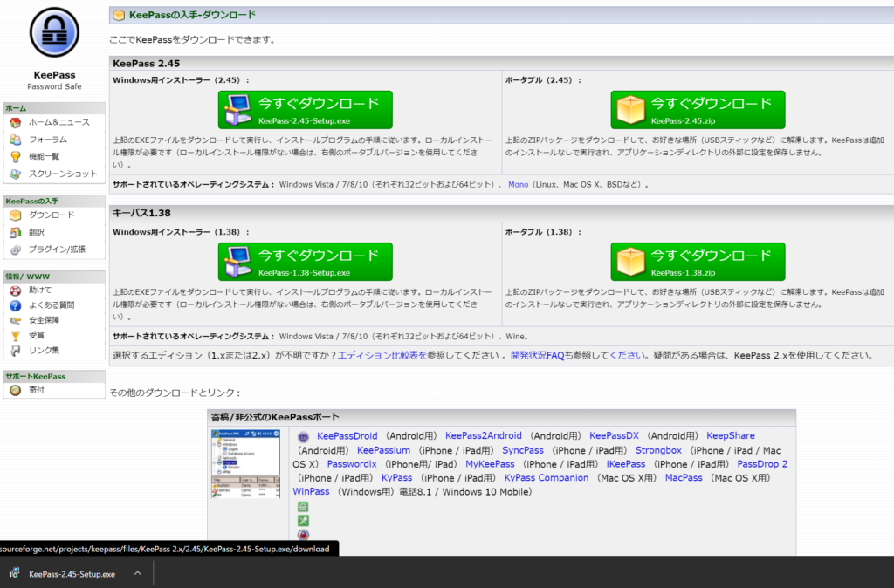Download the portable KeePass-2.45.zip package

point(698,109)
